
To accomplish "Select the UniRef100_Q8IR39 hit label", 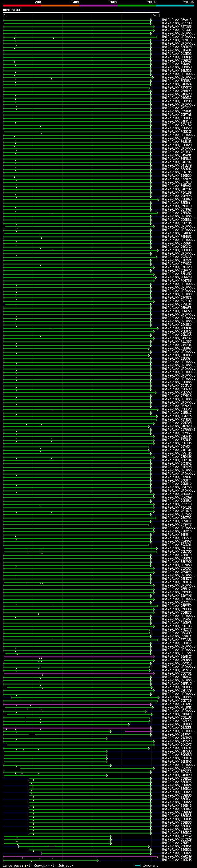I will coord(177,152).
